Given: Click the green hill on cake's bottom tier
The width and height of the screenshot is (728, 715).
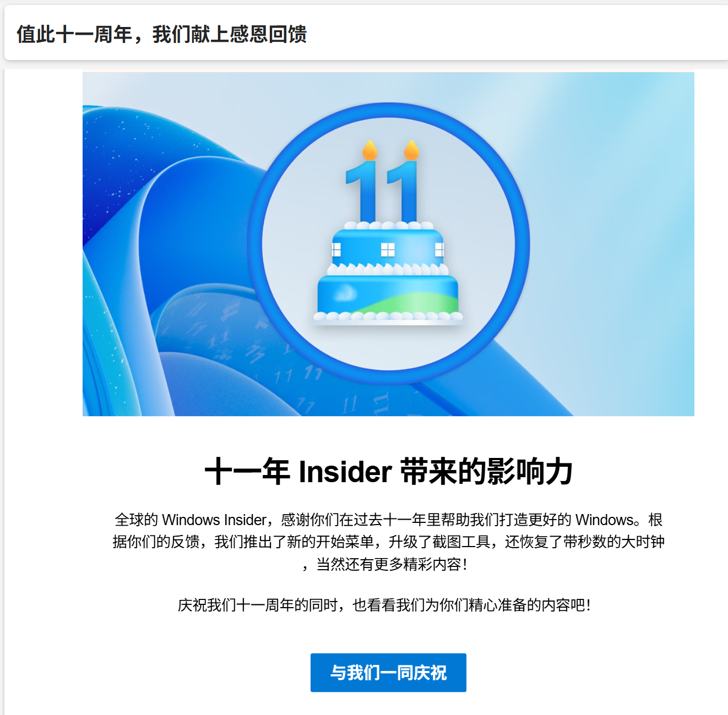Looking at the screenshot, I should pyautogui.click(x=417, y=303).
